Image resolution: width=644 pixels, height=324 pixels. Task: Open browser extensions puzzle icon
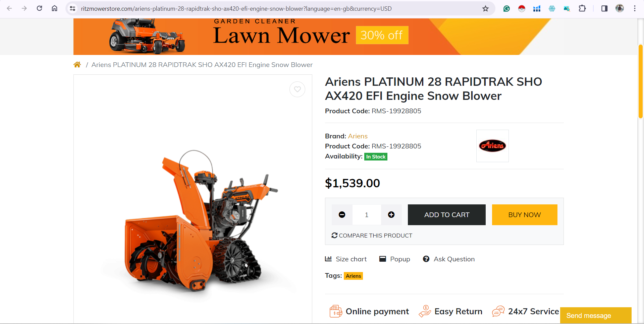[582, 8]
